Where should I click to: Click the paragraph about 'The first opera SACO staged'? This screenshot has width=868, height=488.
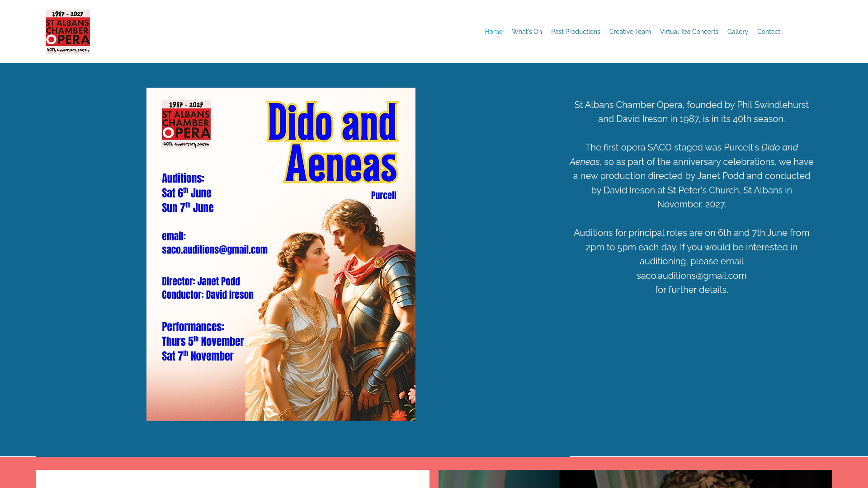click(692, 176)
